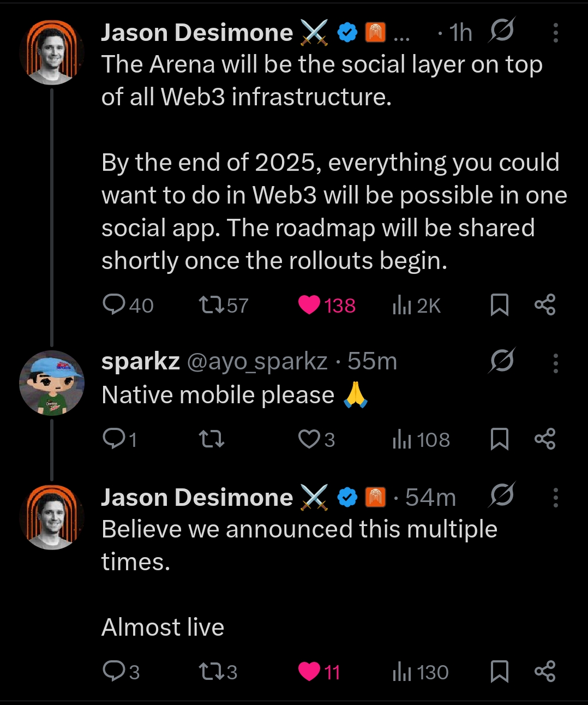Open sparkz's profile picture
Viewport: 588px width, 705px height.
[52, 383]
